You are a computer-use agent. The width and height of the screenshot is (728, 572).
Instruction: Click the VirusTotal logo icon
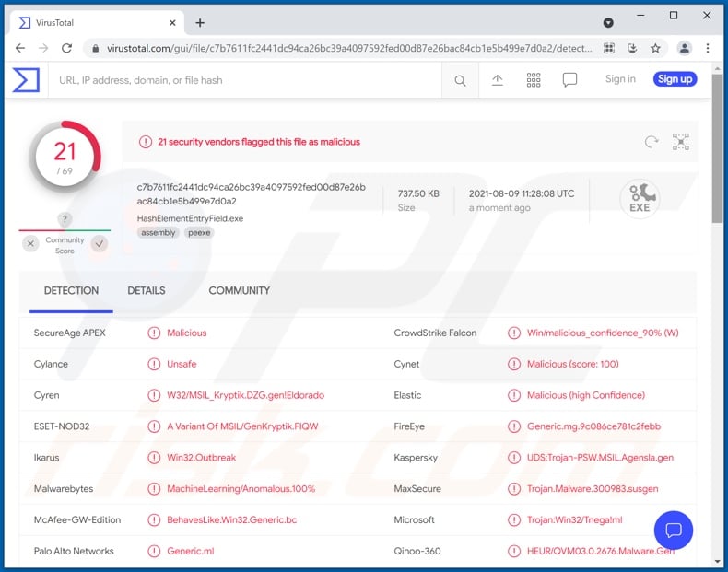pyautogui.click(x=26, y=80)
